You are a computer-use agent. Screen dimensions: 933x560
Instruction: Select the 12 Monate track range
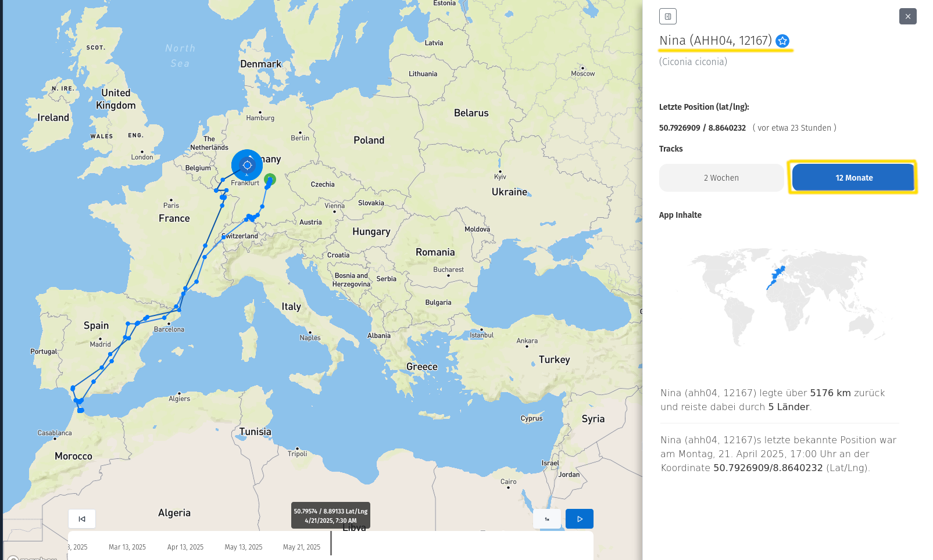tap(853, 178)
